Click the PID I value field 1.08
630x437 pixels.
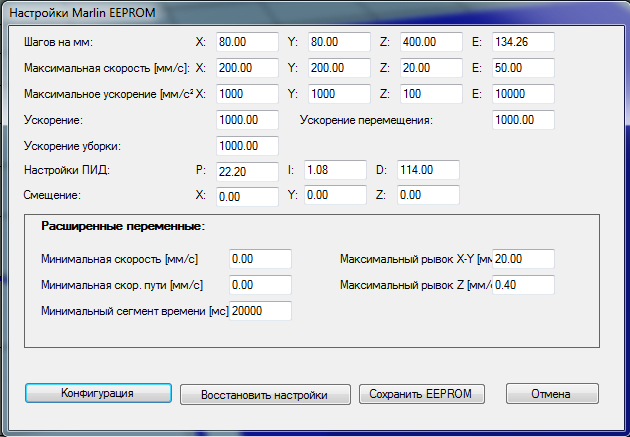[335, 170]
